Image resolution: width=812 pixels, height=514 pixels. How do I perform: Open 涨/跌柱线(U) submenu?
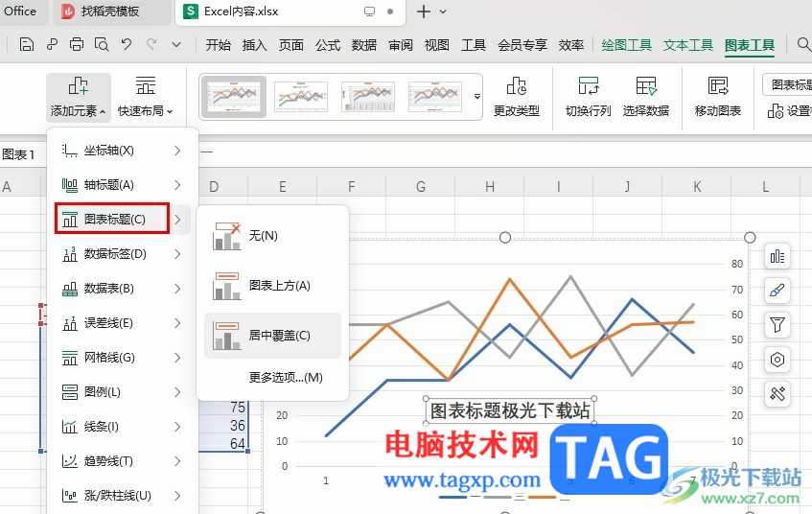(x=122, y=496)
